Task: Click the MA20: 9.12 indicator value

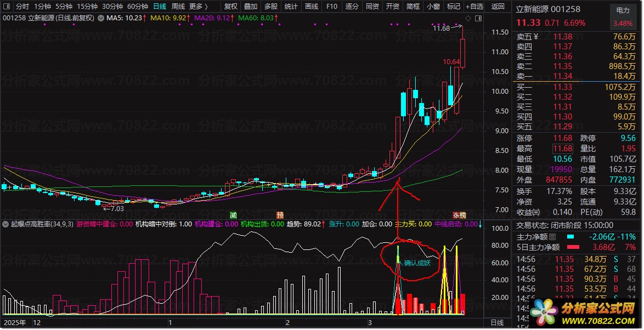Action: point(214,18)
